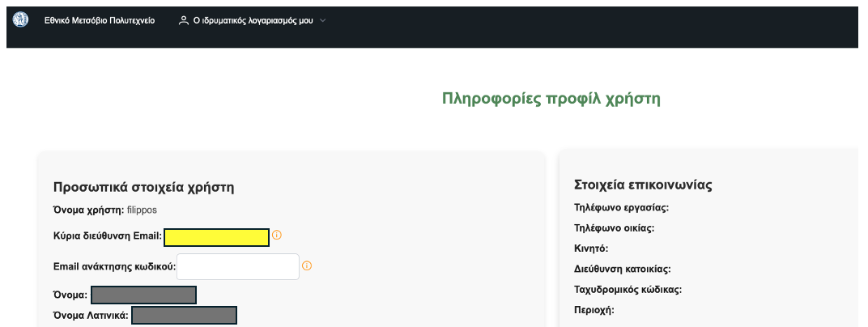
Task: Select the Στοιχεία επικοινωνίας section title
Action: pos(642,184)
